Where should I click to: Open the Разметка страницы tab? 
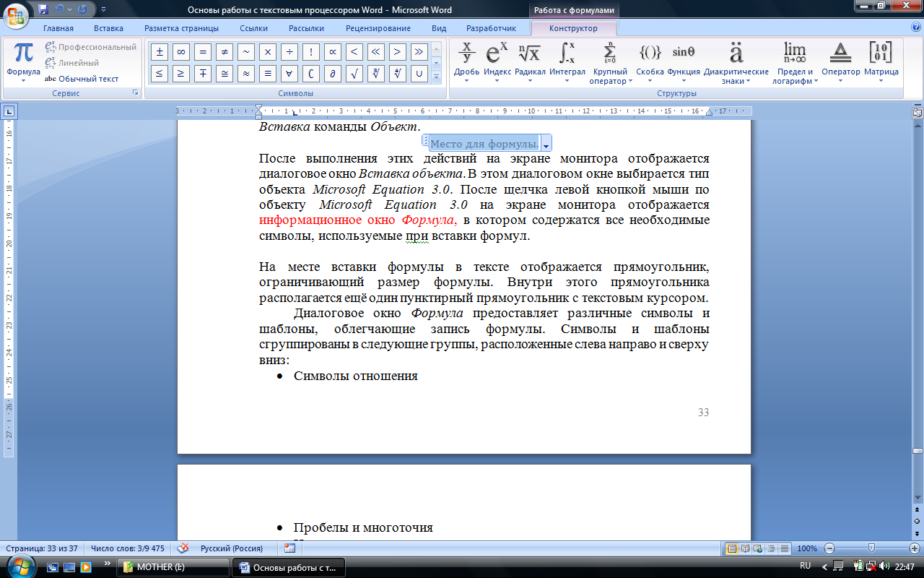[181, 28]
